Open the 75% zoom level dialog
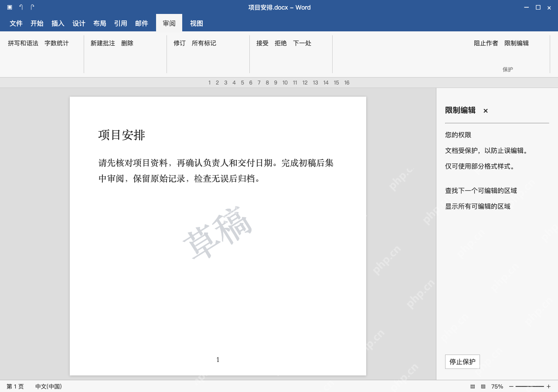 (x=497, y=387)
